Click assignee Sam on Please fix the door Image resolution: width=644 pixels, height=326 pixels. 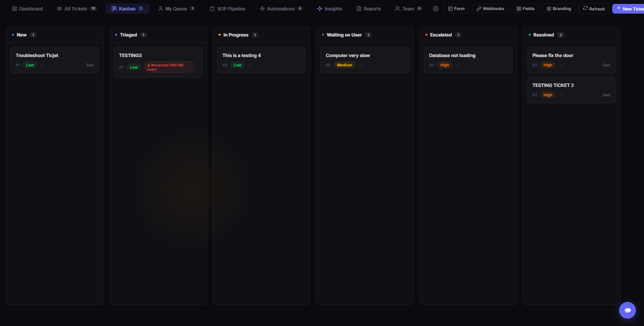pos(606,65)
